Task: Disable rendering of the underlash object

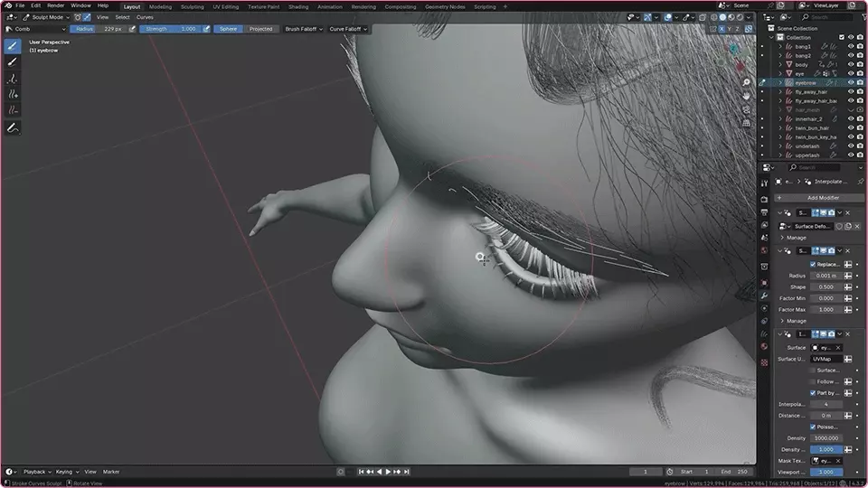Action: (x=860, y=146)
